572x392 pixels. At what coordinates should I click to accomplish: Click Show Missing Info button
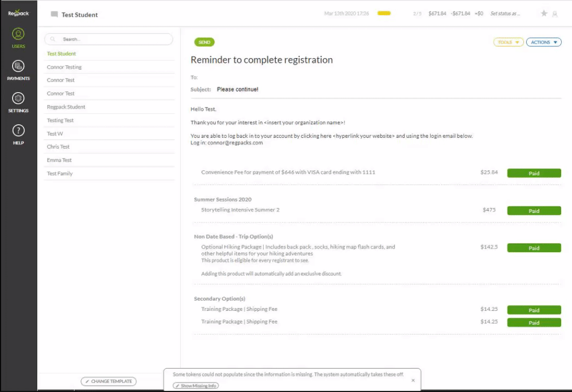point(196,386)
